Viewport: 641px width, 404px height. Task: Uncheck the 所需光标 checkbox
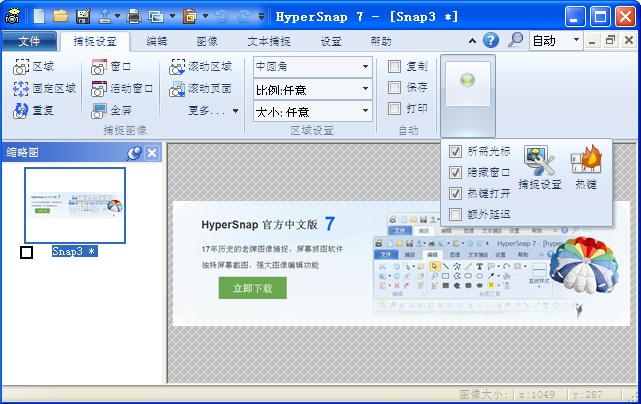pyautogui.click(x=455, y=151)
